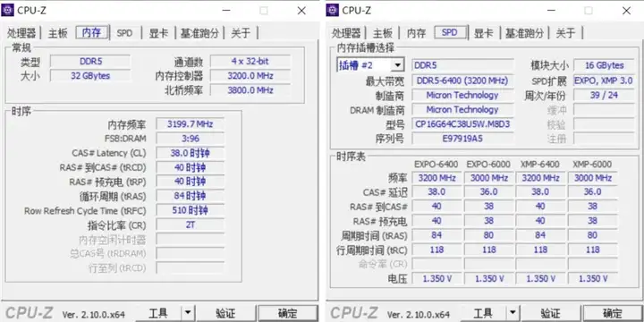Switch to SPD tab in left CPU-Z window
The width and height of the screenshot is (644, 322).
point(124,33)
